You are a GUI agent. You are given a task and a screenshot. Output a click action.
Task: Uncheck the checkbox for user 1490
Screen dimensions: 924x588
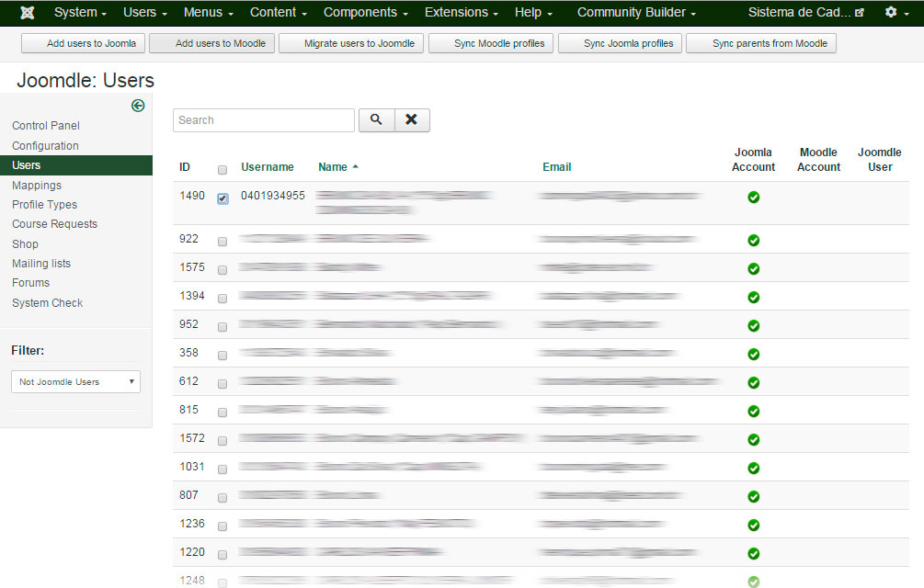(222, 198)
